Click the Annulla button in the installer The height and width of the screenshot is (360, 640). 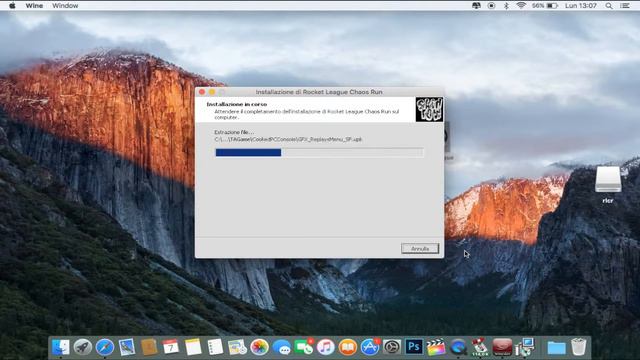pos(420,248)
